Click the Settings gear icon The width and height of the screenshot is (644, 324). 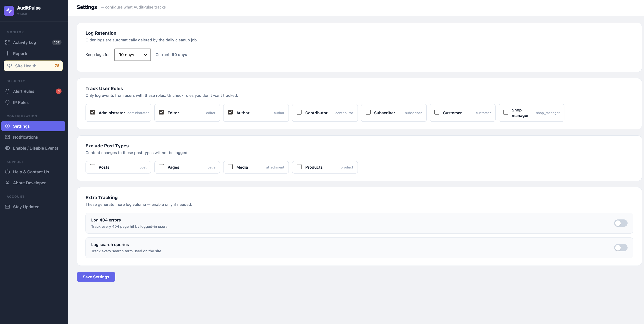8,126
